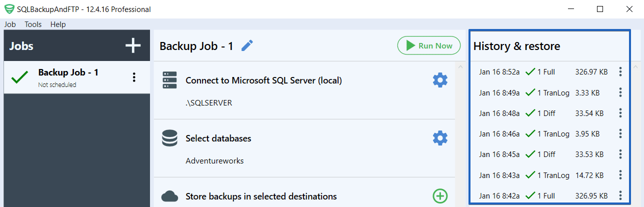Open the Tools menu
The width and height of the screenshot is (644, 207).
click(x=33, y=24)
